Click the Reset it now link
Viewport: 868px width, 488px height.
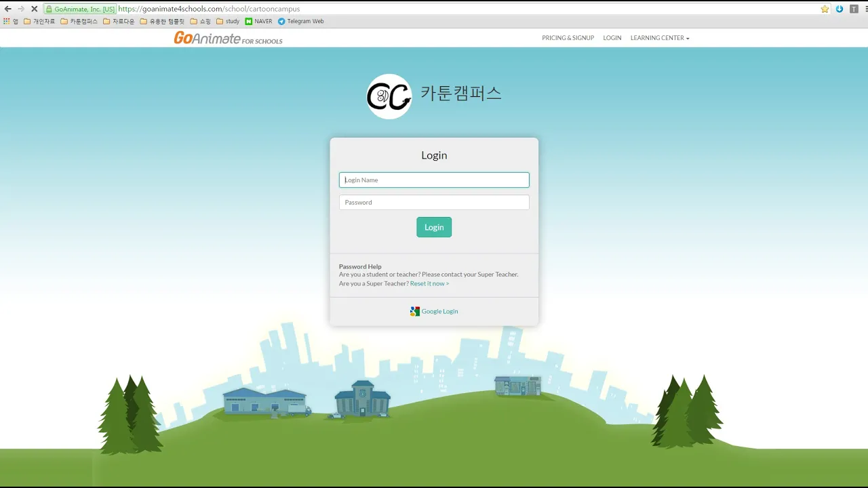coord(429,283)
